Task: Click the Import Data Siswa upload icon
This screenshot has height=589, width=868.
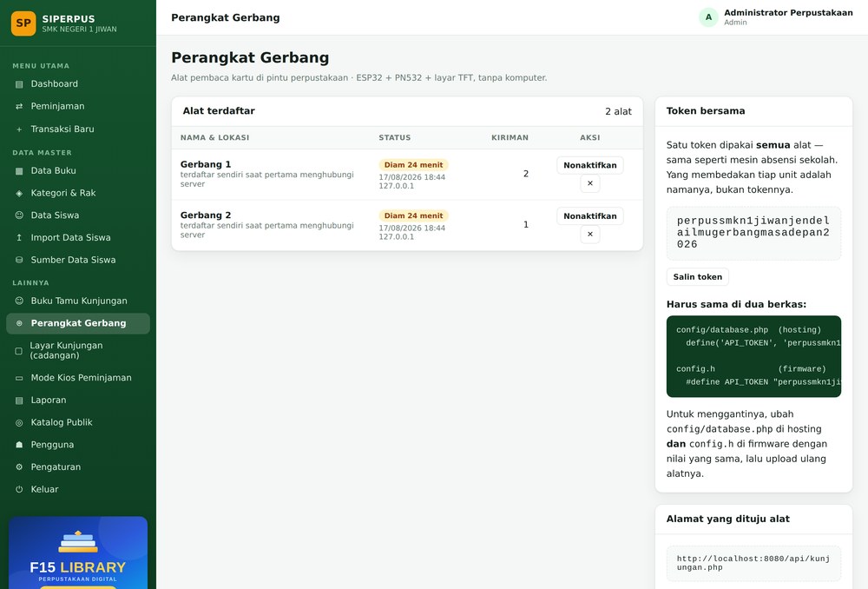Action: (19, 238)
